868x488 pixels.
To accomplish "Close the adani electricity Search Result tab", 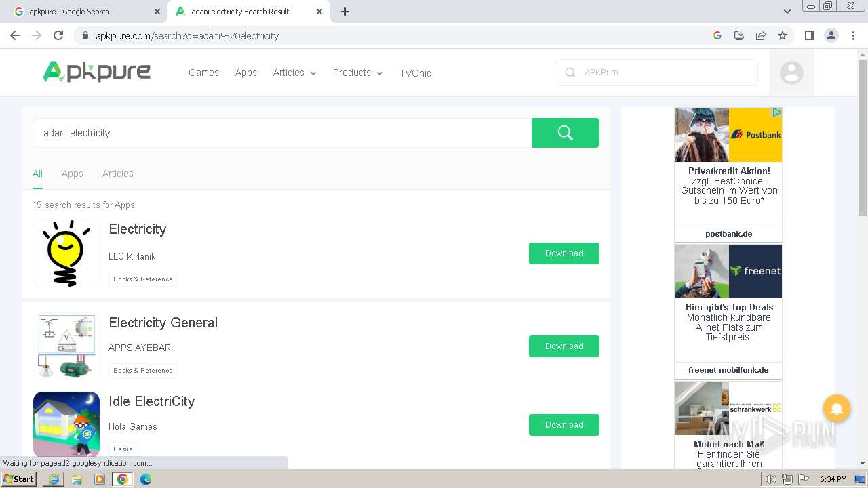I will [x=319, y=12].
